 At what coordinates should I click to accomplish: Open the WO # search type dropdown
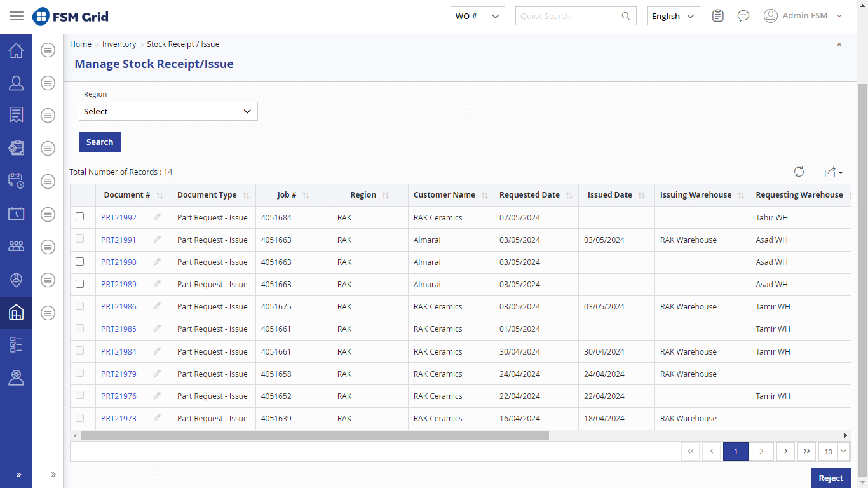coord(477,16)
